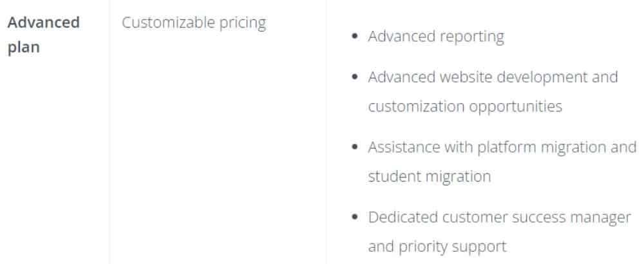Click 'Assistance with platform migration and' line
Image resolution: width=644 pixels, height=264 pixels.
tap(502, 147)
